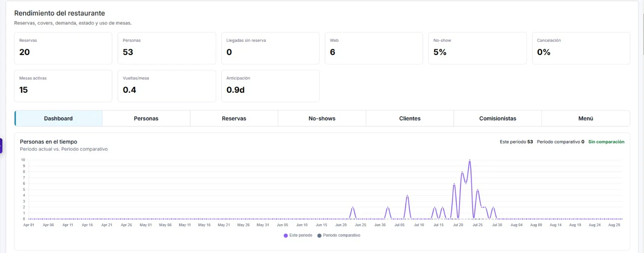This screenshot has width=644, height=253.
Task: Click the y-axis value 10 label
Action: [x=23, y=160]
